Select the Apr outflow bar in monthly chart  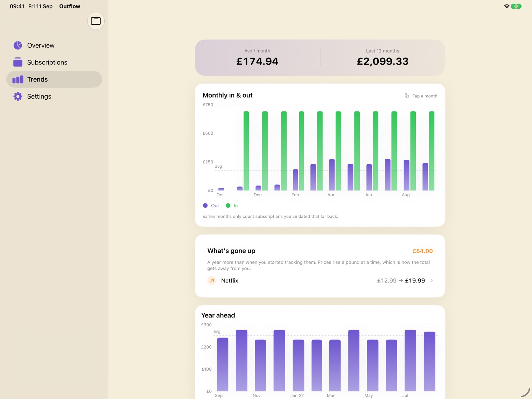pyautogui.click(x=332, y=175)
